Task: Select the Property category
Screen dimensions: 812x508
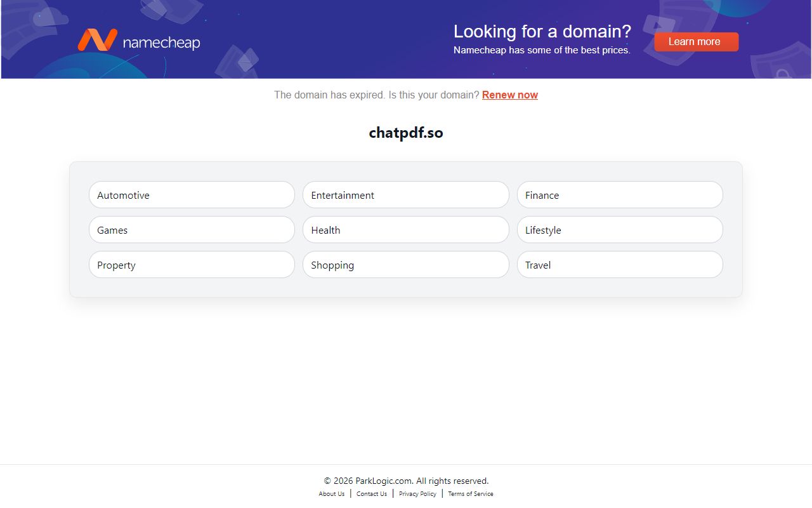Action: click(x=192, y=265)
